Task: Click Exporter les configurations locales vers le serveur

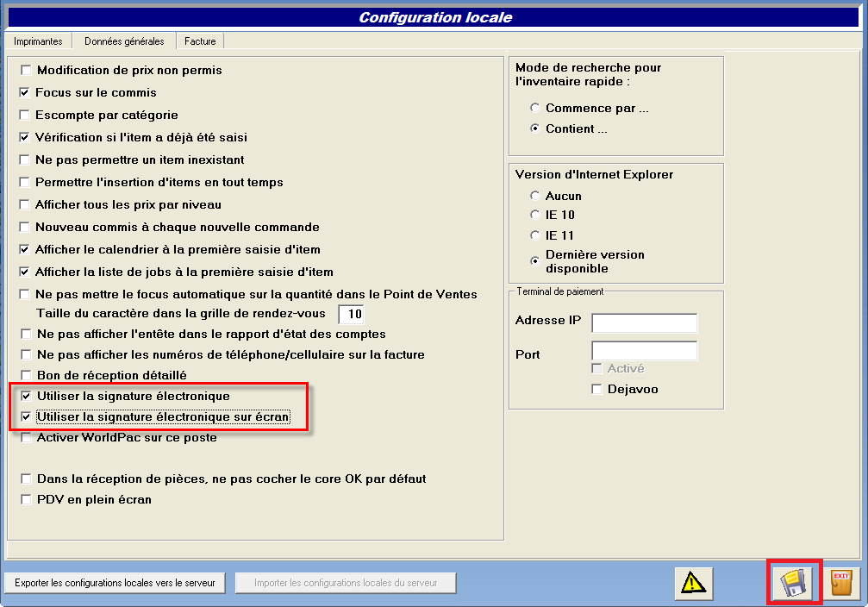Action: 116,583
